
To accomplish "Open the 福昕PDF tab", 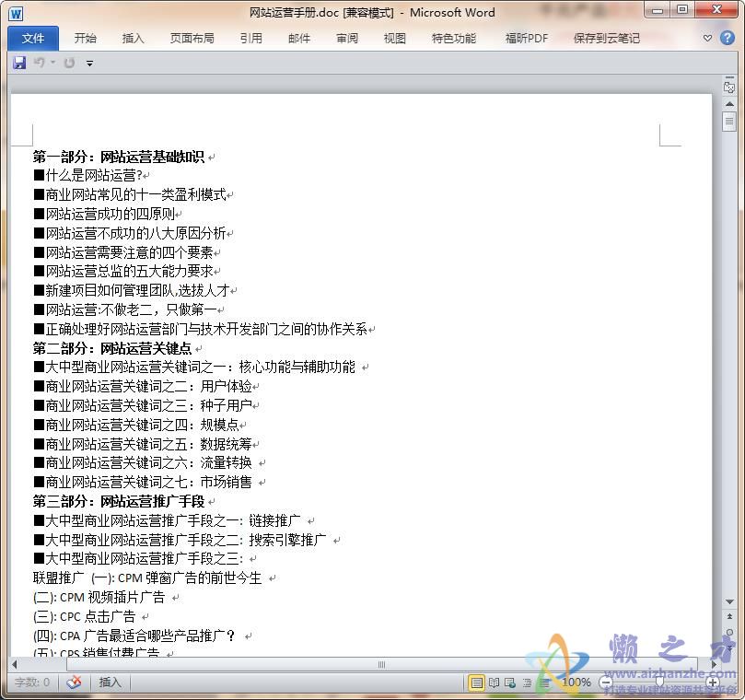I will point(525,39).
